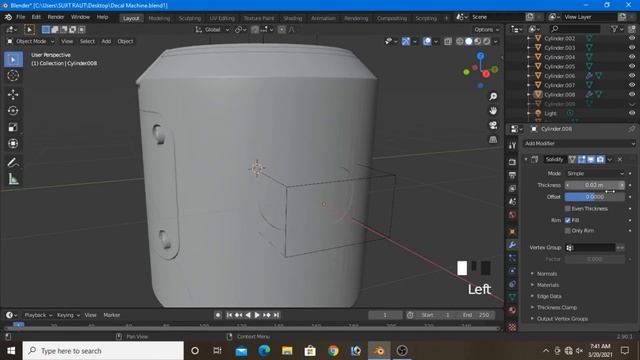Activate the 3D Cursor tool
Screen dimensions: 640x360
tap(13, 76)
